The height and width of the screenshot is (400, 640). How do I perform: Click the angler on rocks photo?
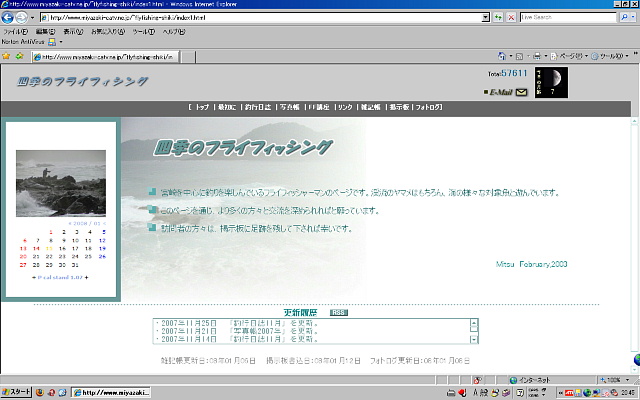[61, 183]
